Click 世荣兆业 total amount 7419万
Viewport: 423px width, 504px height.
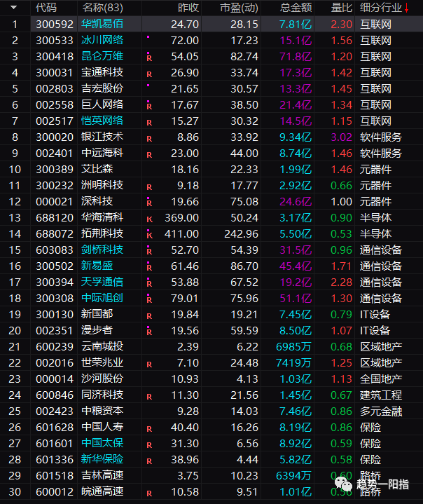tap(293, 363)
